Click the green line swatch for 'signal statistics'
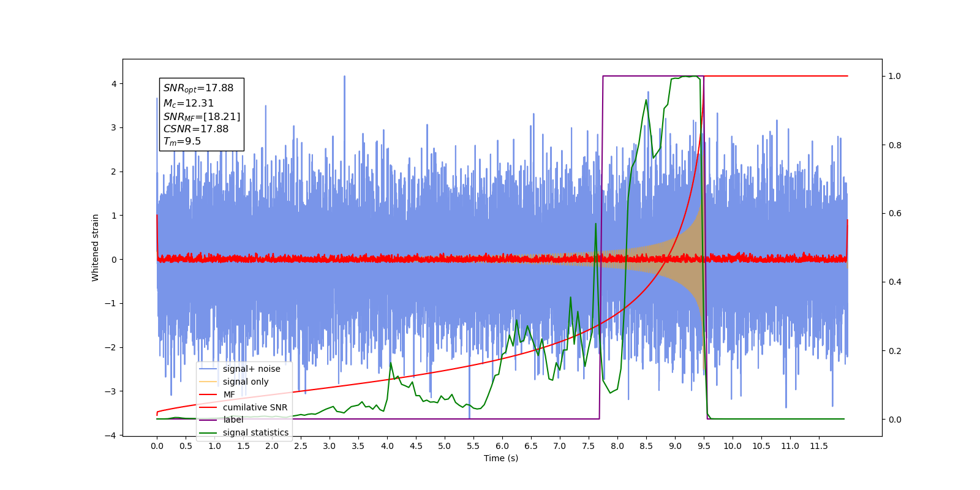The height and width of the screenshot is (490, 980). click(x=208, y=432)
